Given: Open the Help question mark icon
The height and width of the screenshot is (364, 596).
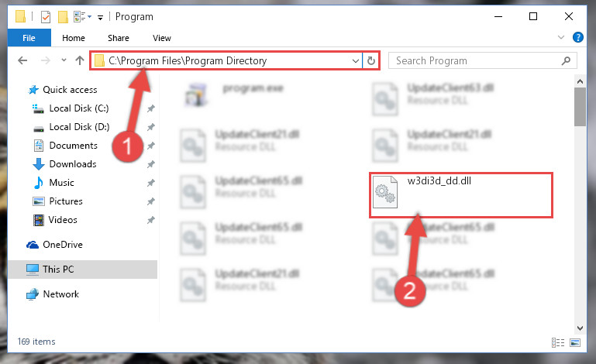Looking at the screenshot, I should point(577,37).
